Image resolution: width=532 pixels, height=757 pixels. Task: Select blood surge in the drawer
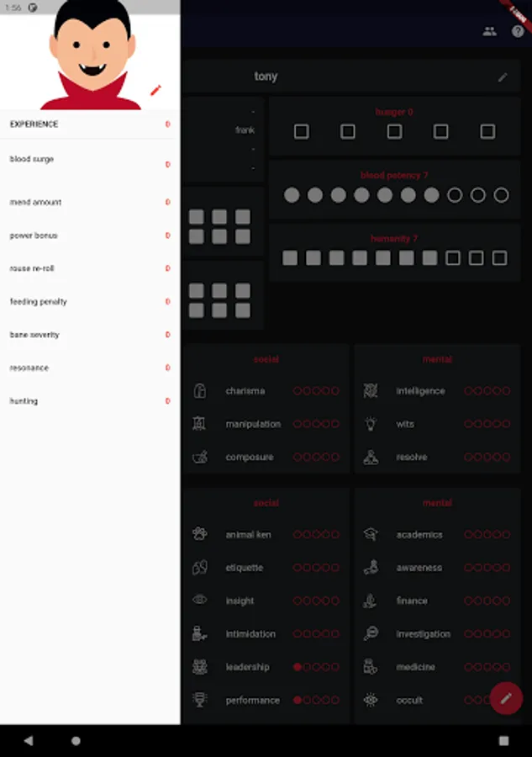coord(90,161)
